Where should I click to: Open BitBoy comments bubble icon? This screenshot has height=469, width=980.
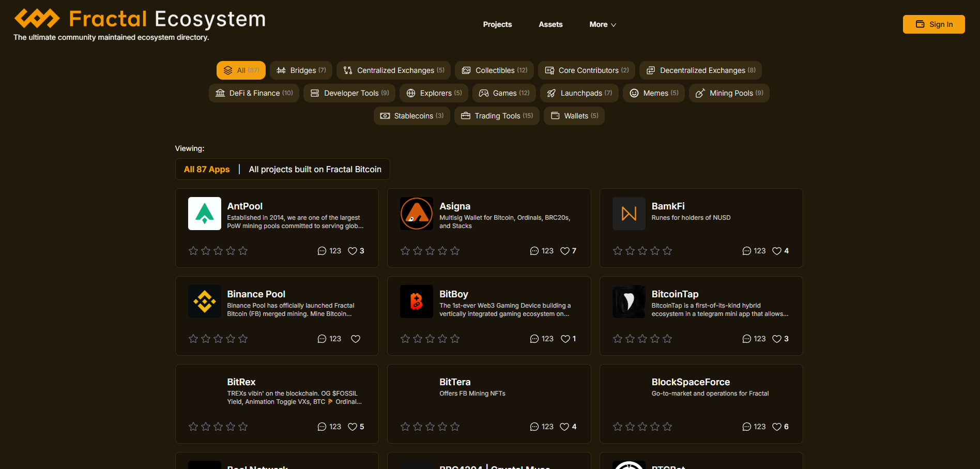point(534,339)
